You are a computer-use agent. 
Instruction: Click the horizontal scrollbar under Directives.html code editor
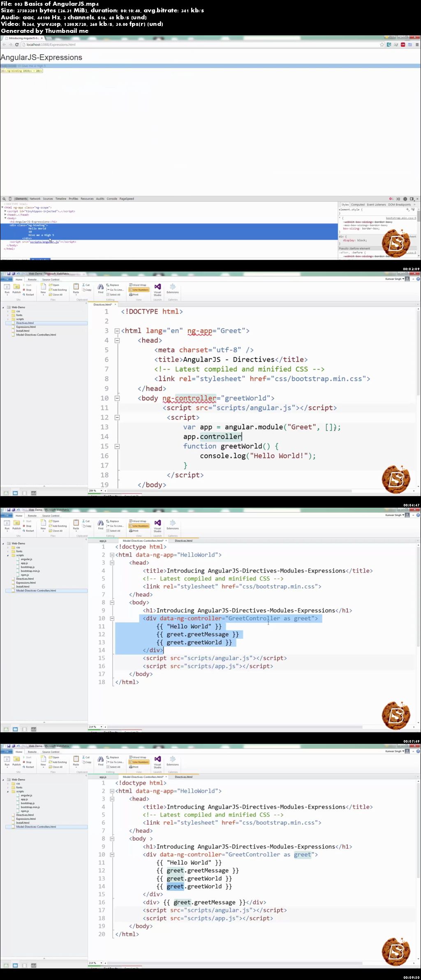[229, 490]
